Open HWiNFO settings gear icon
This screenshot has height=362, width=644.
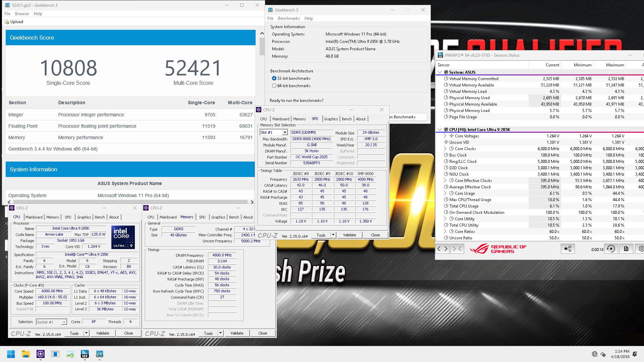[641, 249]
